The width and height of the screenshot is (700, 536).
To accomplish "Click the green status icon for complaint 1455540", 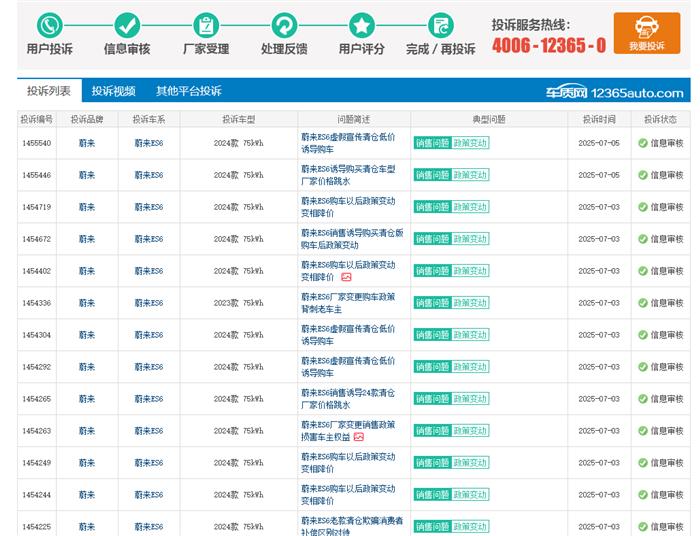I will [643, 143].
